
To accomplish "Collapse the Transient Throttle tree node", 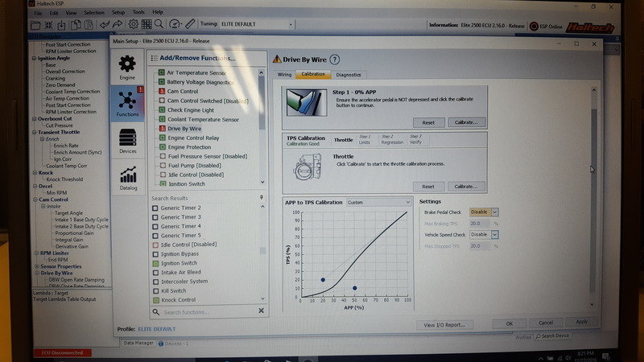I will tap(35, 133).
